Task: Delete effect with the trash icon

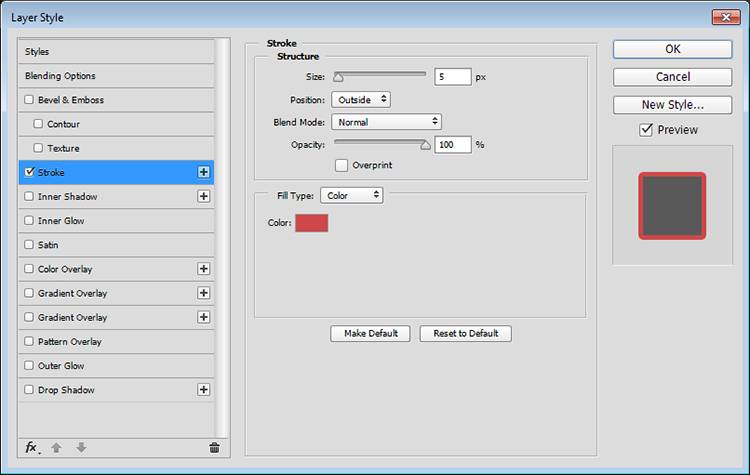Action: (214, 448)
